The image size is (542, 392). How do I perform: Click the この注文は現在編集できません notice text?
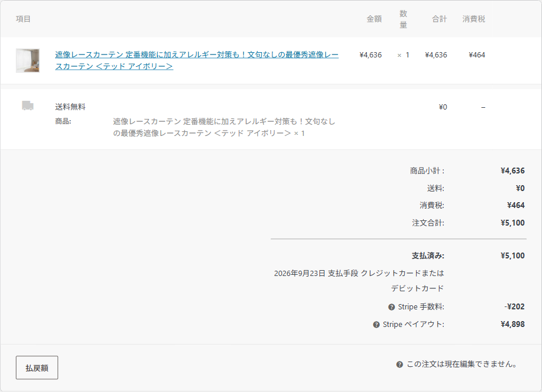pos(462,364)
